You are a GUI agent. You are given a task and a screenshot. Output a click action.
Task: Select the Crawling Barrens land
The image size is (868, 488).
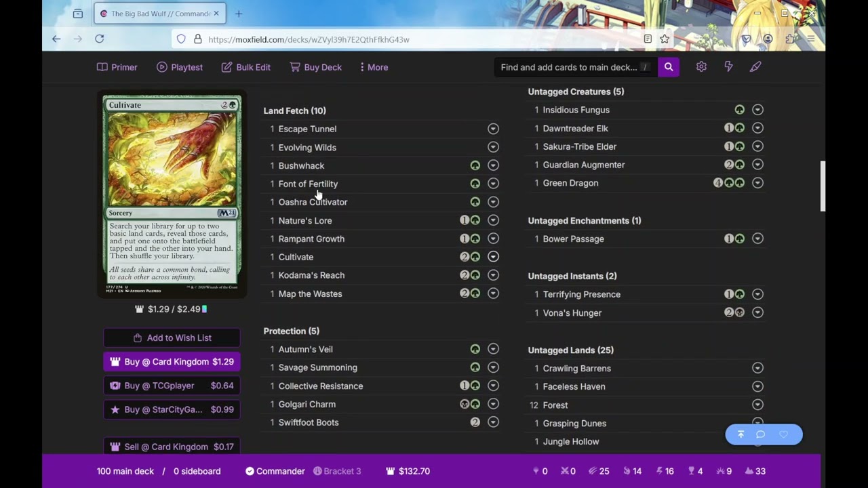click(576, 368)
